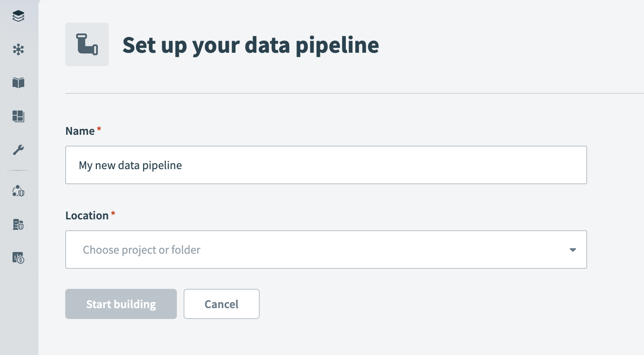Image resolution: width=644 pixels, height=355 pixels.
Task: Click the Location dropdown arrow
Action: pyautogui.click(x=572, y=250)
